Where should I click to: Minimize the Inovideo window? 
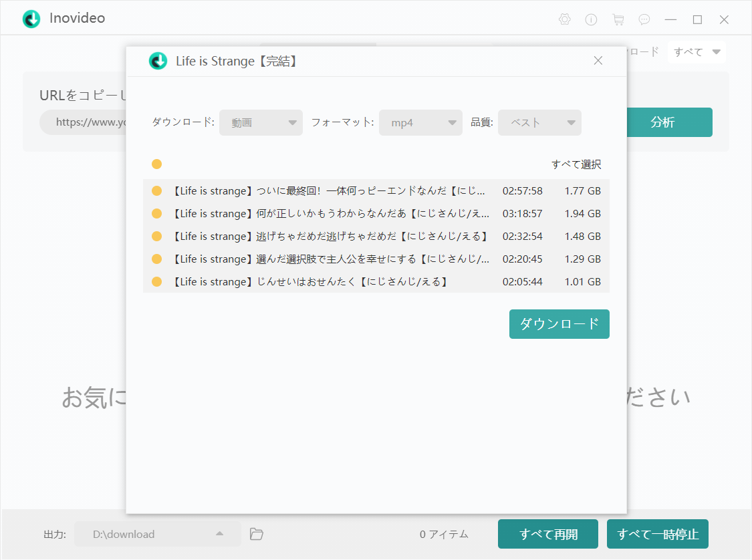pos(670,19)
